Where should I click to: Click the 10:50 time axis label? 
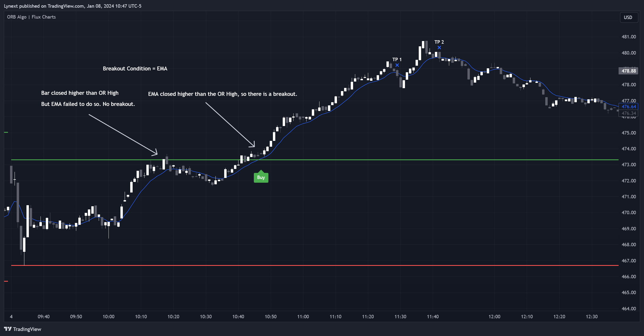pos(271,317)
